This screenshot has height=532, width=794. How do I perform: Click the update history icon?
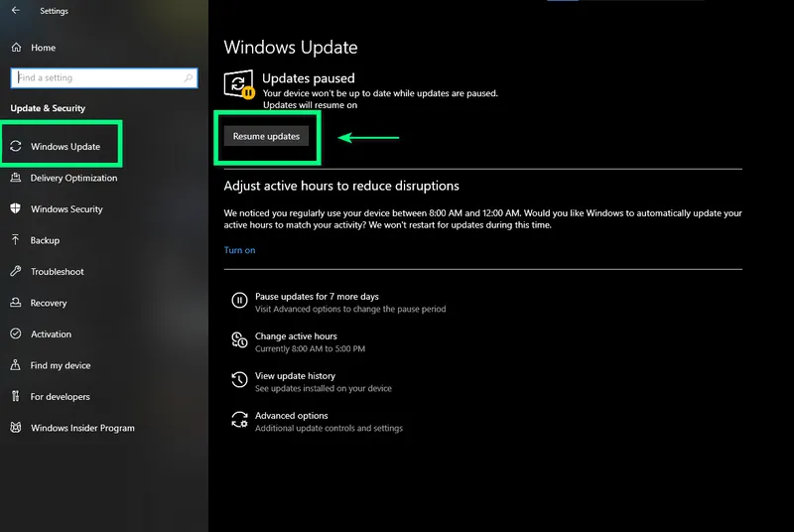pos(239,380)
